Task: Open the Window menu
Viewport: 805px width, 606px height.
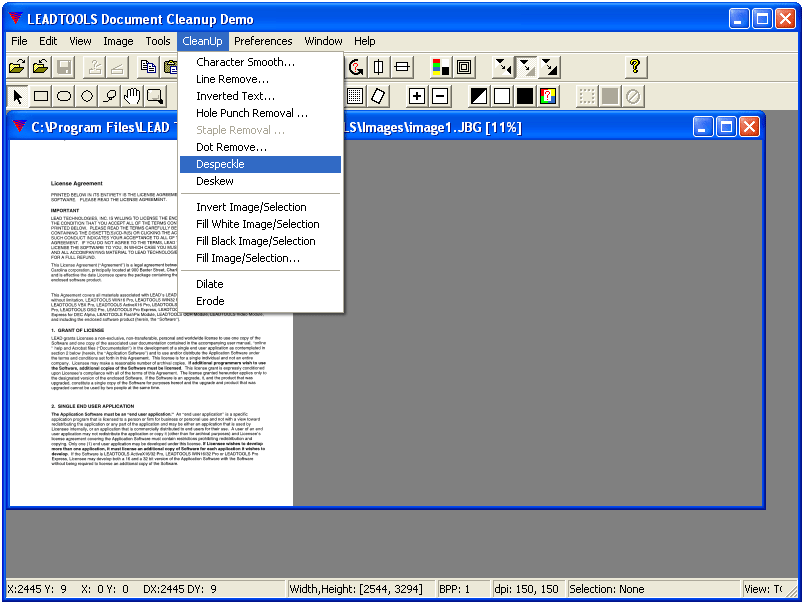Action: pos(323,41)
